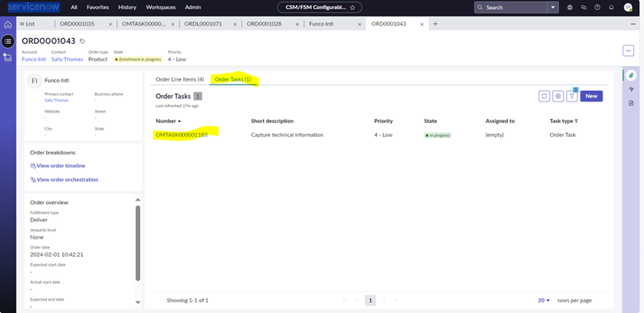
Task: Open the Order Tasks filter icon
Action: tap(571, 97)
